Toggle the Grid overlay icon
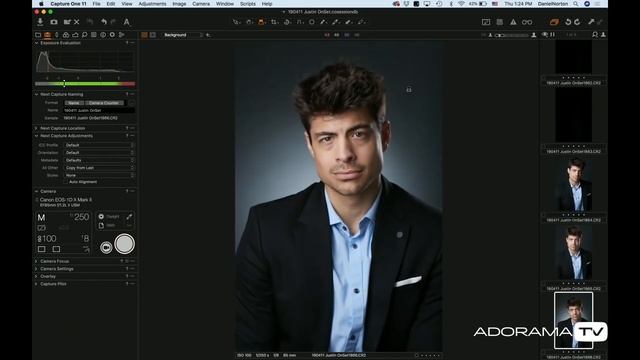 pos(500,22)
